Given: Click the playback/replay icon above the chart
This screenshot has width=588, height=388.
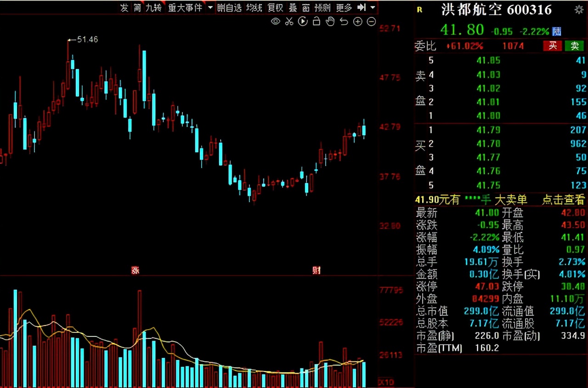Looking at the screenshot, I should [303, 21].
